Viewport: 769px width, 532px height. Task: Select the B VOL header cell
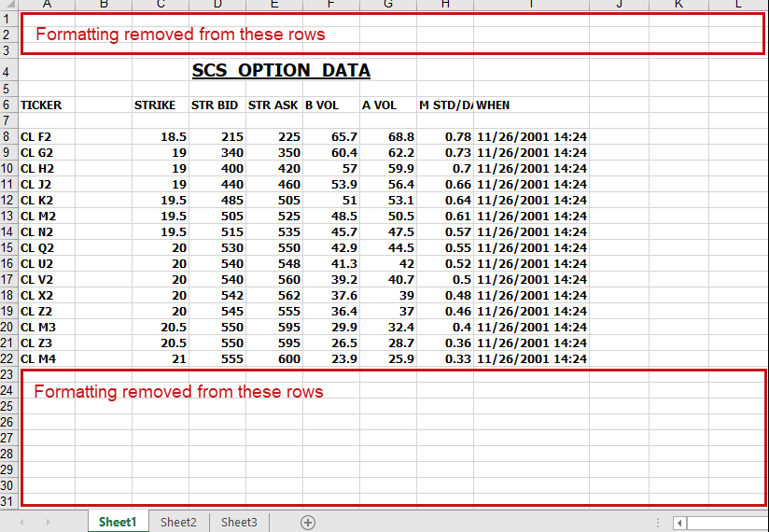click(x=331, y=105)
